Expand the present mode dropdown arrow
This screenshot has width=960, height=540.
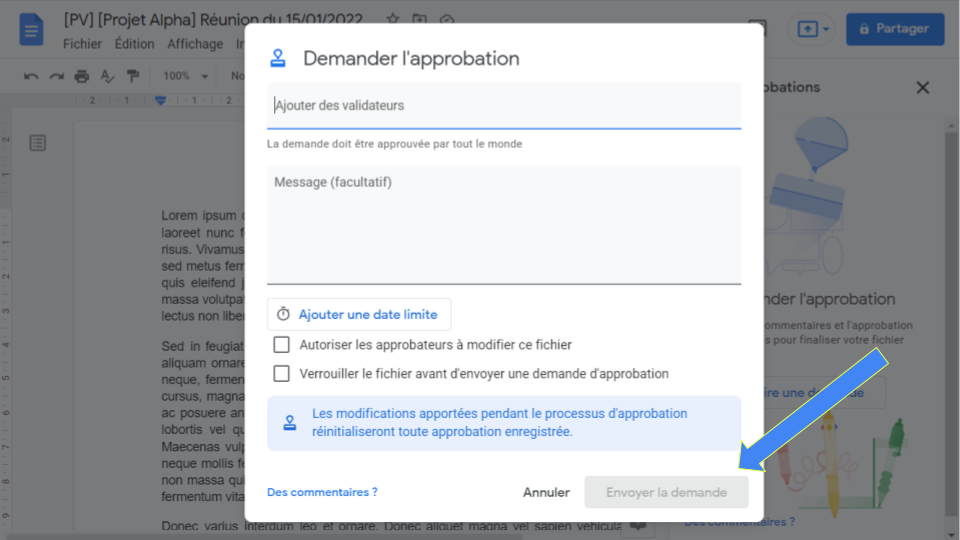coord(826,29)
